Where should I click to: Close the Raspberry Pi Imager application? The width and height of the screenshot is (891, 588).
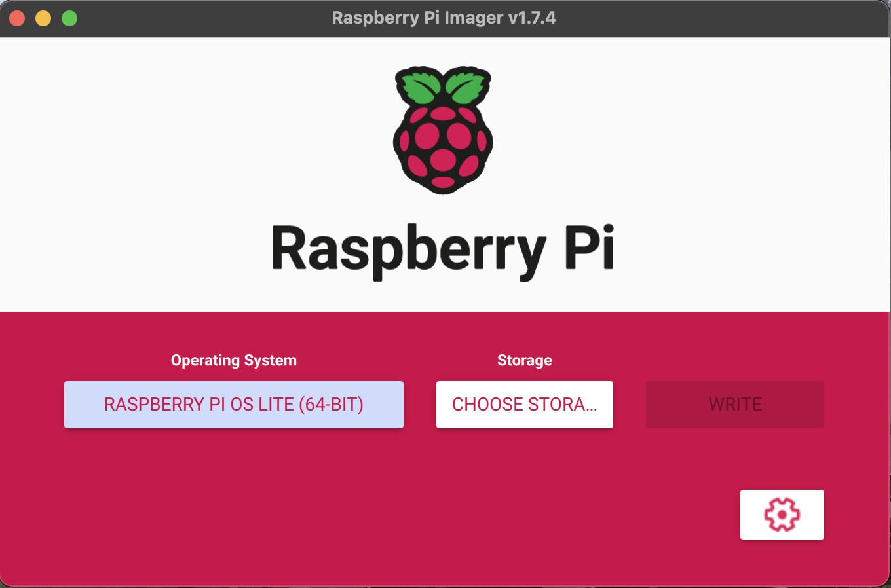coord(17,18)
